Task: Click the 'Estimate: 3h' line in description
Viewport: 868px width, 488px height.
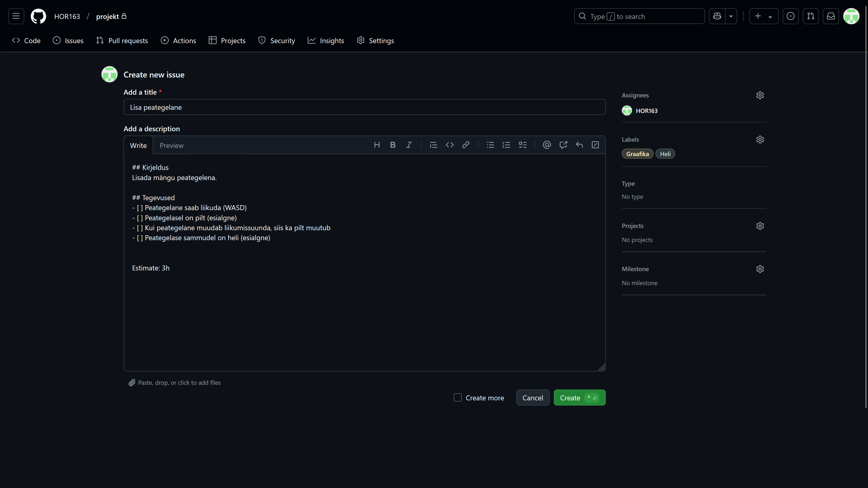Action: coord(151,268)
